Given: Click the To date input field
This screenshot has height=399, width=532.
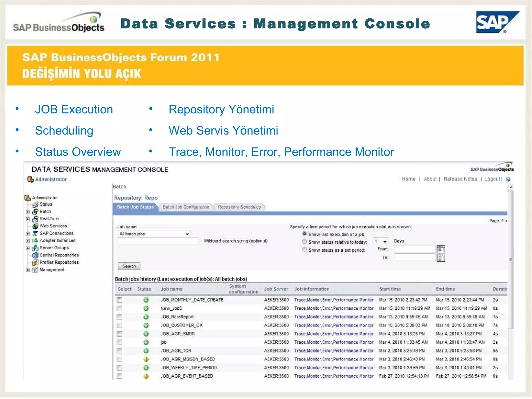Looking at the screenshot, I should (x=415, y=257).
